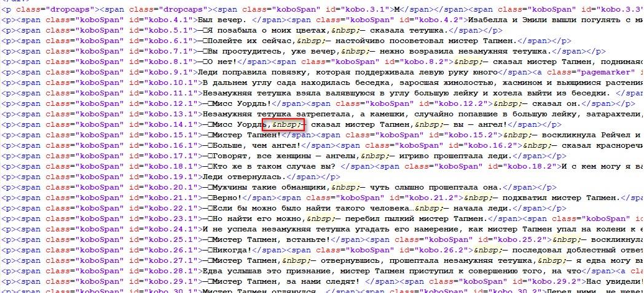Viewport: 644px width, 293px height.
Task: Click the id value "kobo.12.2"
Action: (460, 103)
